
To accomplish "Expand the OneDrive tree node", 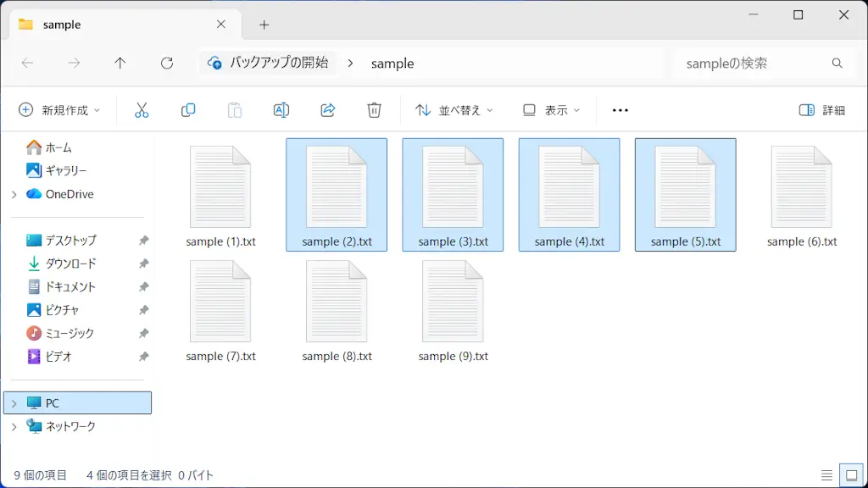I will (14, 194).
